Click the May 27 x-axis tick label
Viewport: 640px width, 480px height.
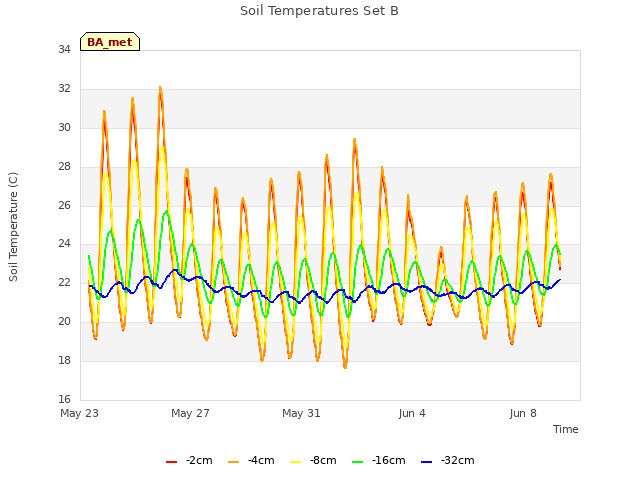point(190,413)
